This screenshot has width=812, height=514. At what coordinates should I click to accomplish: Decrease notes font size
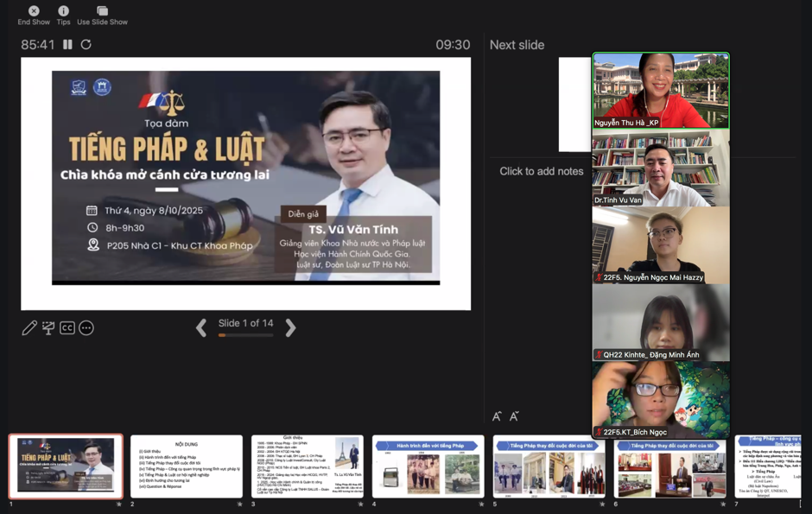pos(514,416)
